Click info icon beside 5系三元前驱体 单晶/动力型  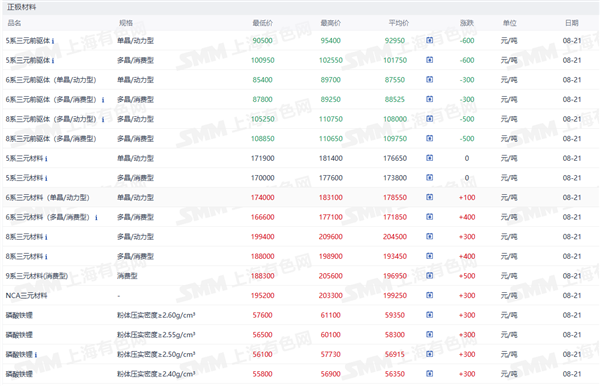[x=53, y=41]
